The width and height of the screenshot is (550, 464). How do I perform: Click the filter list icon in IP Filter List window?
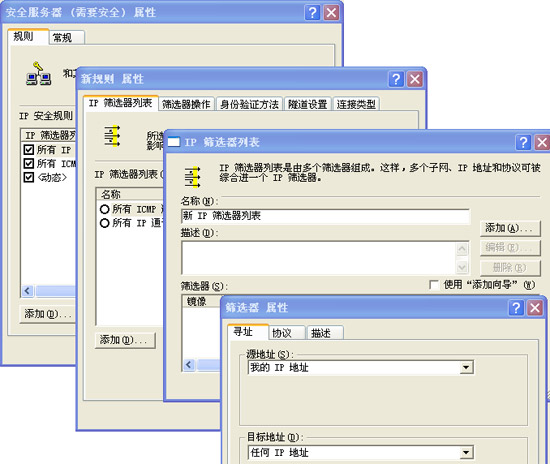pos(192,177)
